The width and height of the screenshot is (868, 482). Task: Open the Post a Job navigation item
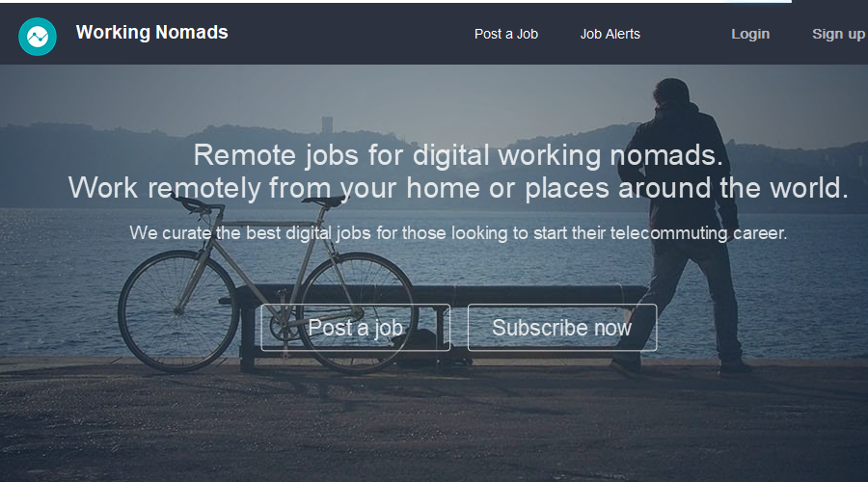tap(506, 34)
